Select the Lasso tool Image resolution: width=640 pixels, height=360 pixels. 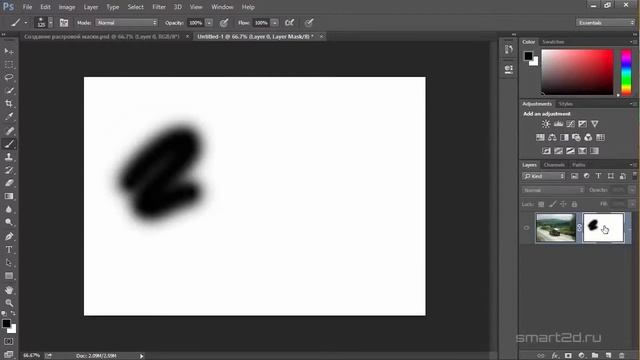tap(9, 77)
